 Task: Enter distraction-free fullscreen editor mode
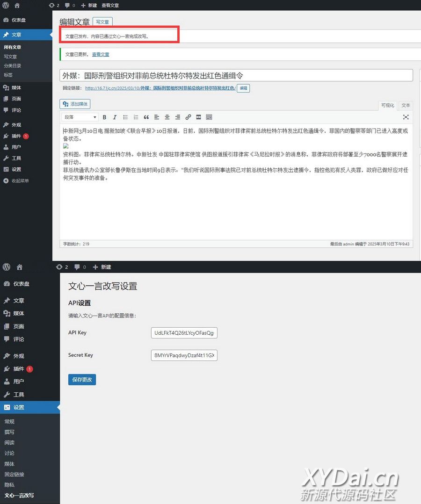[406, 117]
